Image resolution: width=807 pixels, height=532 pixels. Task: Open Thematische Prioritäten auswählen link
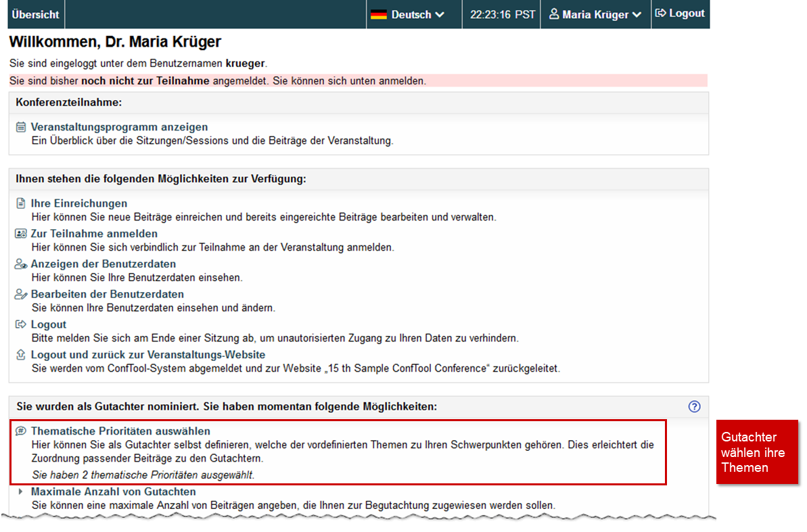(120, 431)
